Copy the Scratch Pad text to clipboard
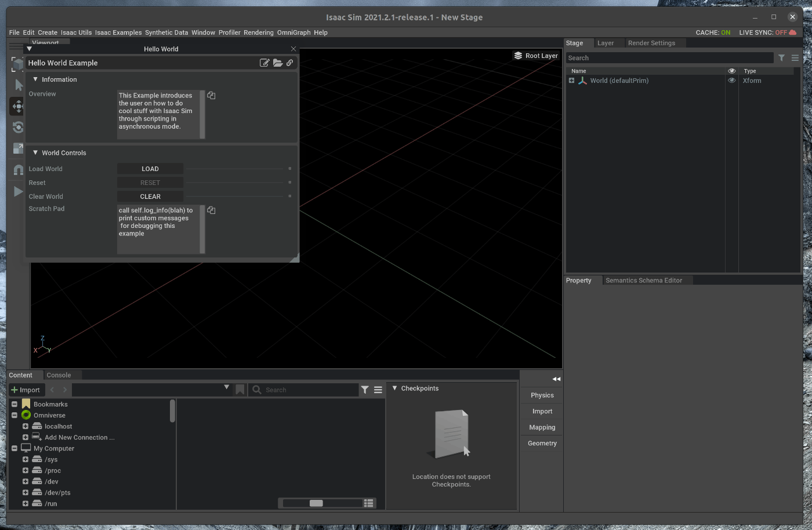 coord(211,210)
